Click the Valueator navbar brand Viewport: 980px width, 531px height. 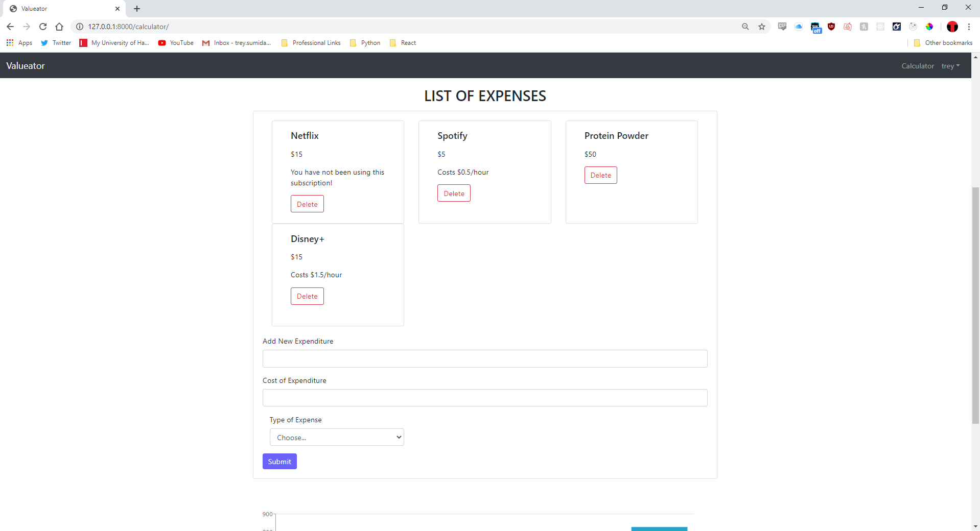(26, 66)
